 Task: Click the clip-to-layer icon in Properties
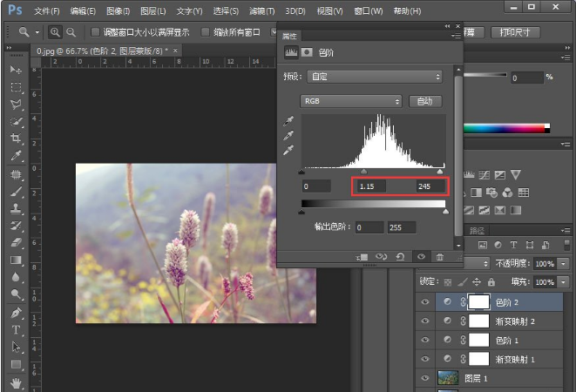[362, 257]
